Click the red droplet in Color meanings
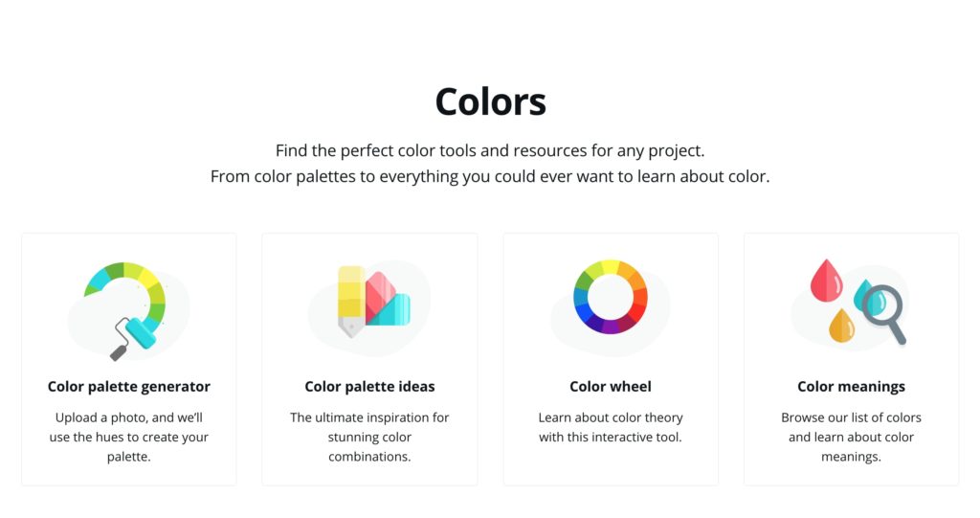Viewport: 980px width, 518px height. [826, 281]
